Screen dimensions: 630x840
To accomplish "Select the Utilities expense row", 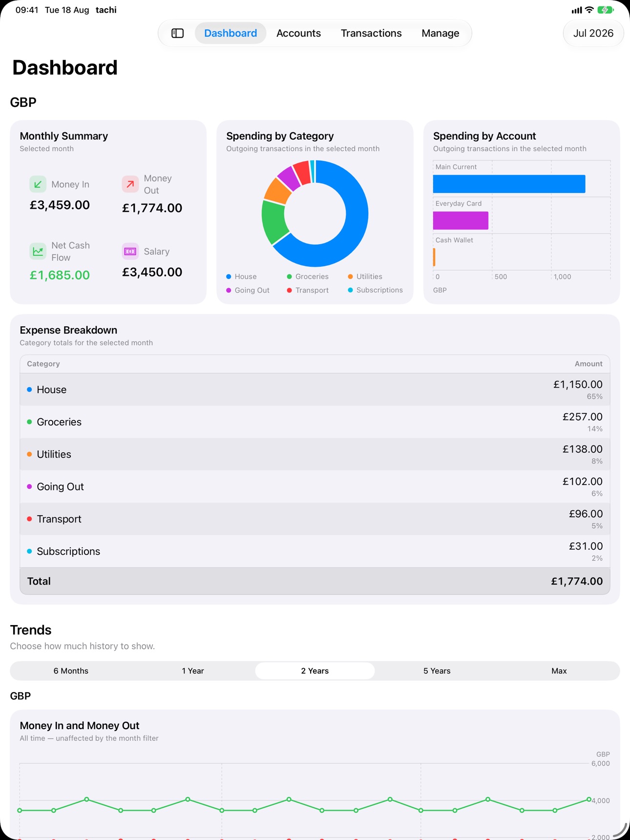I will click(315, 454).
